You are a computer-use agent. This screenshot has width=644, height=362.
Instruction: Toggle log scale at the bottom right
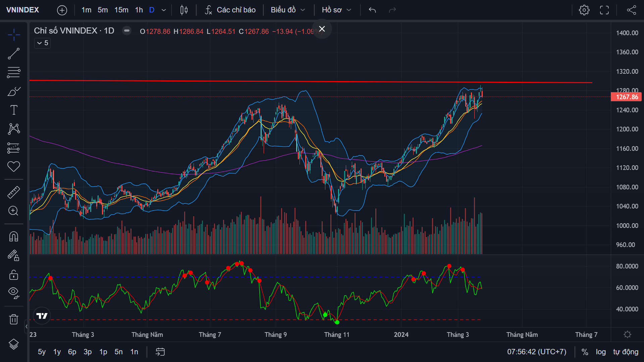(601, 352)
